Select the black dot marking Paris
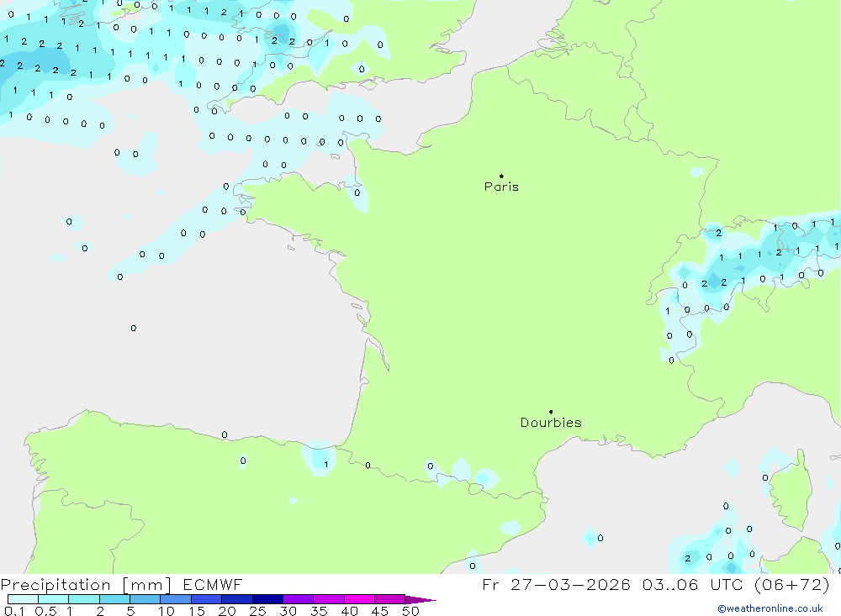This screenshot has width=841, height=616. (x=501, y=176)
